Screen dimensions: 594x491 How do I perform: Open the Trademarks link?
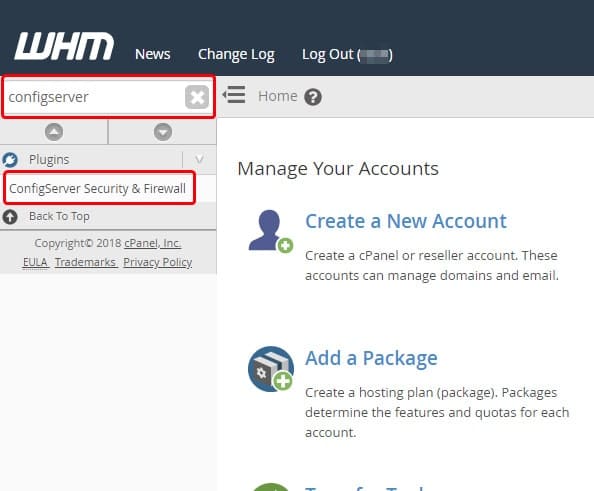point(86,262)
